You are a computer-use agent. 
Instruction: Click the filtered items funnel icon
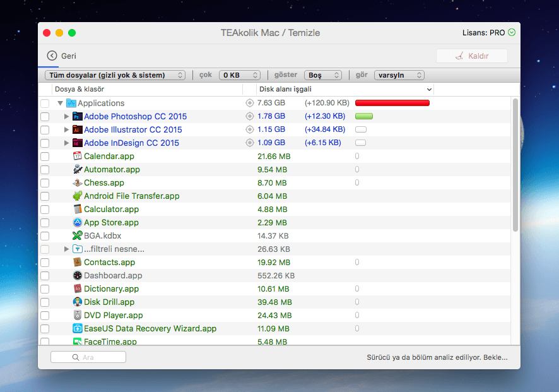78,249
